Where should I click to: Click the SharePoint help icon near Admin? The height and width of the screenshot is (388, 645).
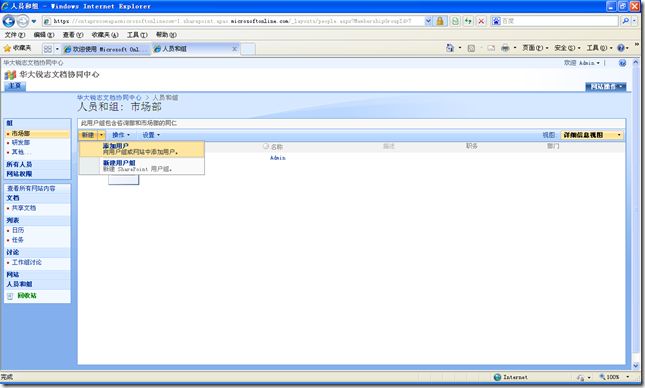(622, 63)
